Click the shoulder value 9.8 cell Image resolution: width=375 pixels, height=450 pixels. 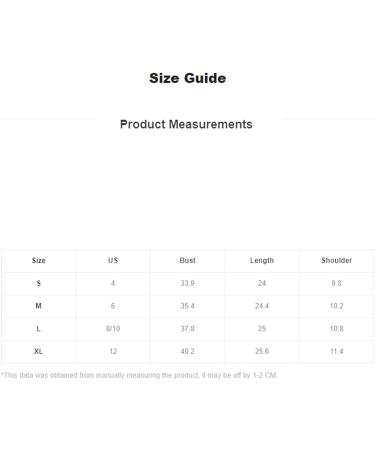coord(336,283)
